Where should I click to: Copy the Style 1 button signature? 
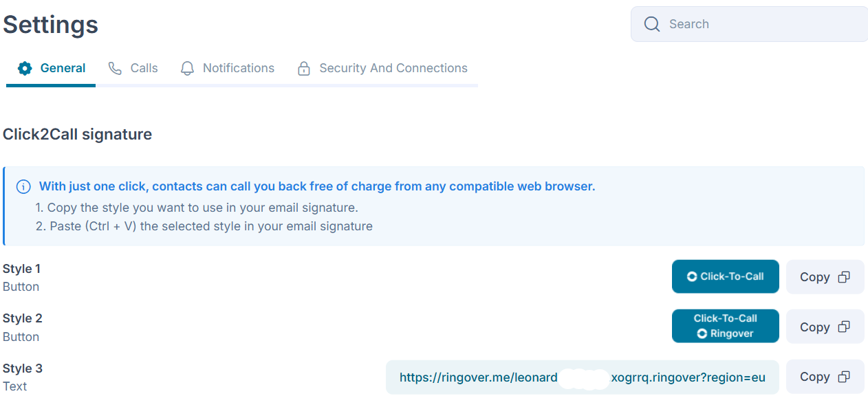(x=825, y=277)
